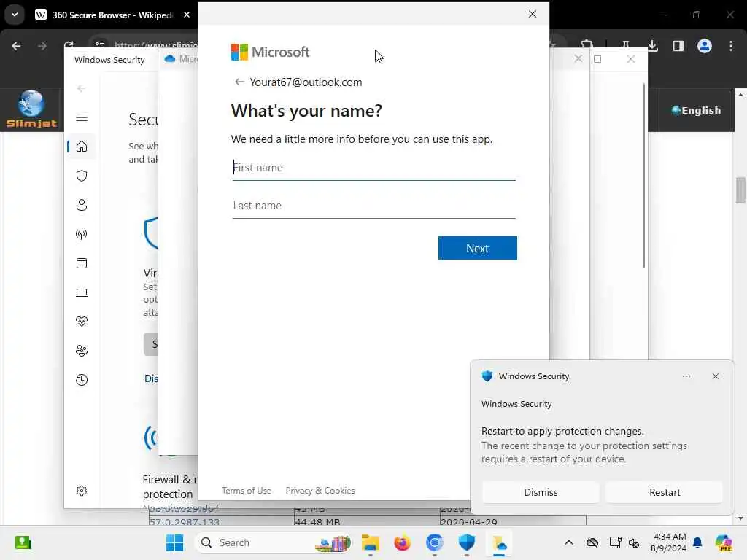Open Windows Security shield taskbar icon

click(x=466, y=542)
